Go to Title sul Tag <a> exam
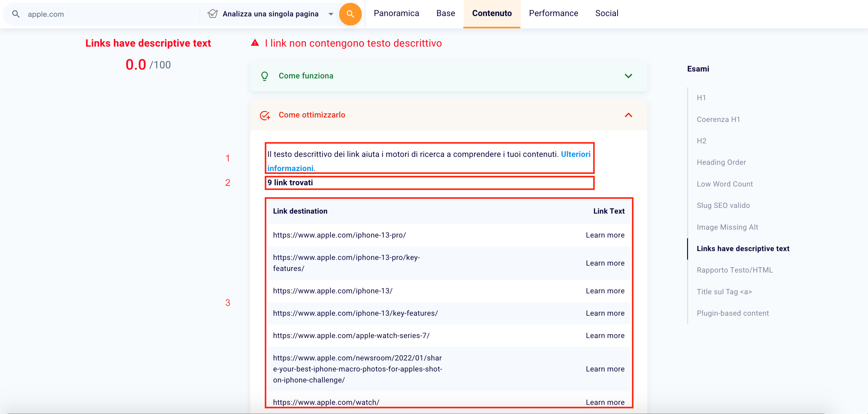 click(724, 292)
